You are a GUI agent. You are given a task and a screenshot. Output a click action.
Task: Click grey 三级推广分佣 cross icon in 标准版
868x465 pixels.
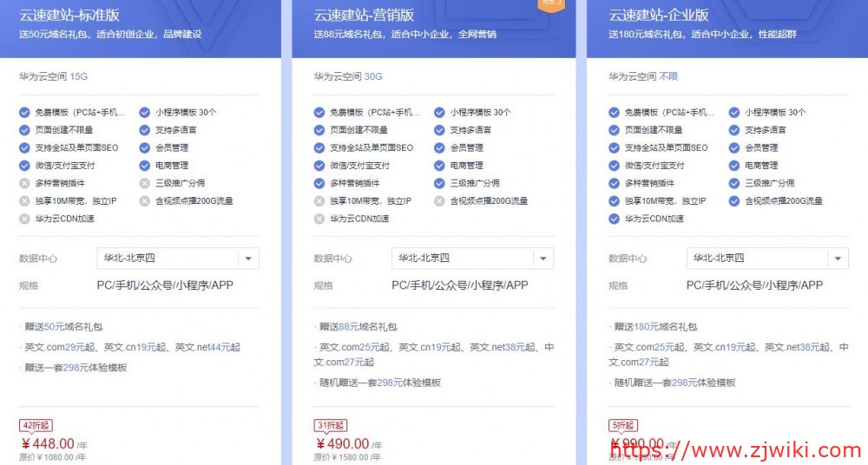click(x=144, y=183)
